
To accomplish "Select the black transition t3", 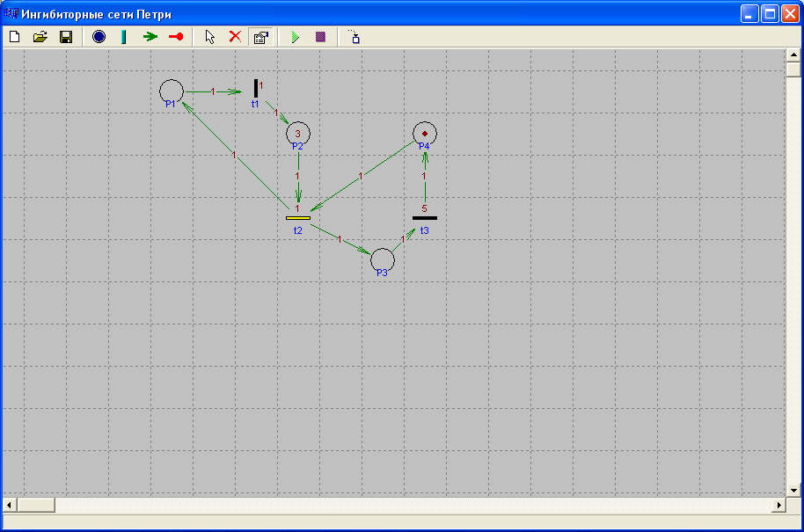I will [425, 218].
